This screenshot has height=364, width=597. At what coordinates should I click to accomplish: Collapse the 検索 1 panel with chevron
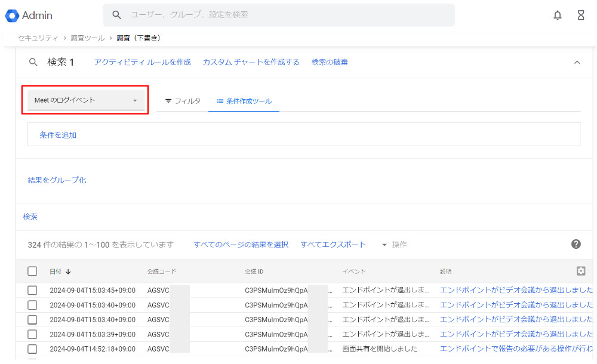(x=577, y=62)
